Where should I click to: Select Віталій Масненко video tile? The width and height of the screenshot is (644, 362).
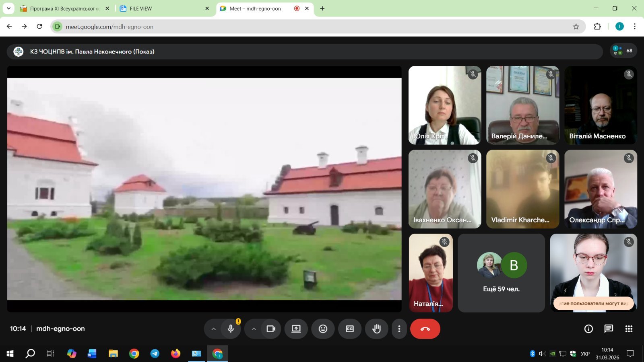click(601, 105)
